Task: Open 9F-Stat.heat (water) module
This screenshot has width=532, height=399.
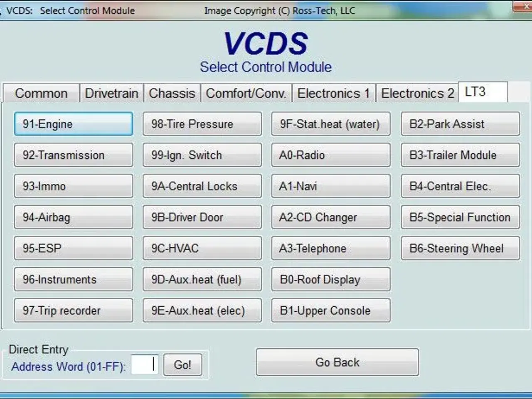Action: click(x=331, y=123)
